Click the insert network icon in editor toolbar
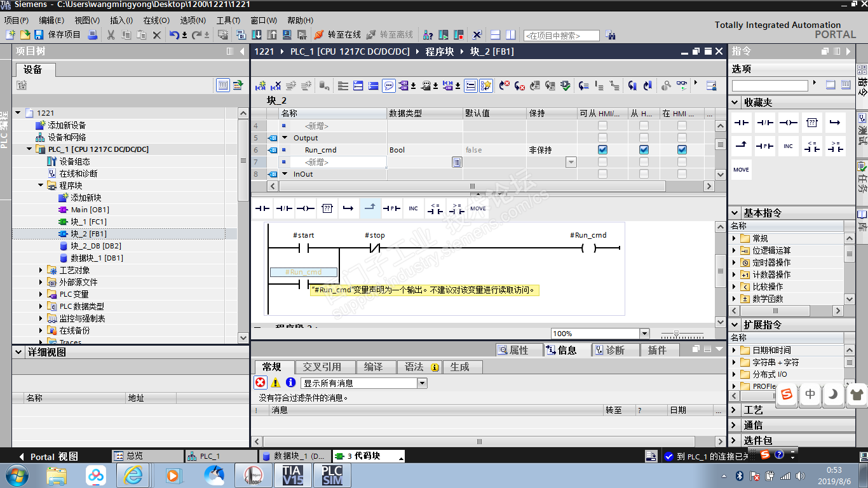This screenshot has width=868, height=488. (x=261, y=85)
